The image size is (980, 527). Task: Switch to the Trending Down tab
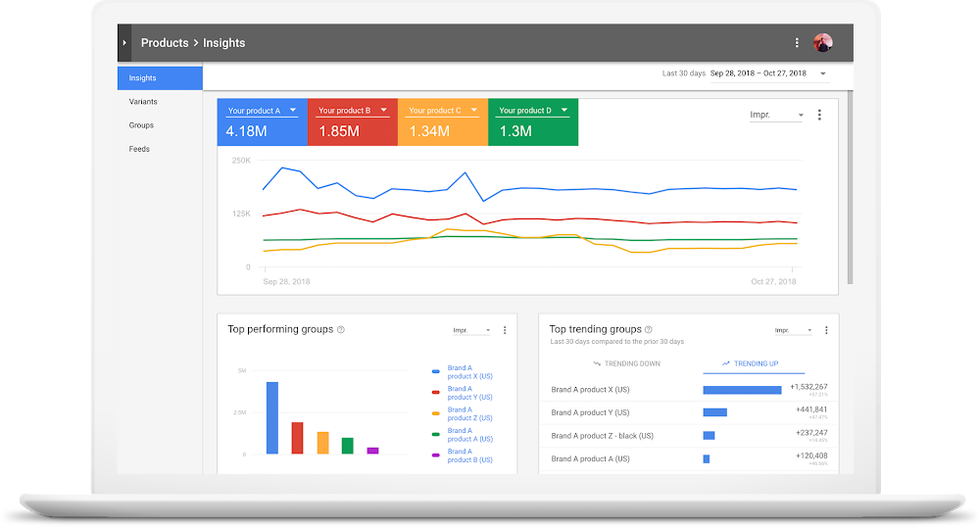pos(627,363)
